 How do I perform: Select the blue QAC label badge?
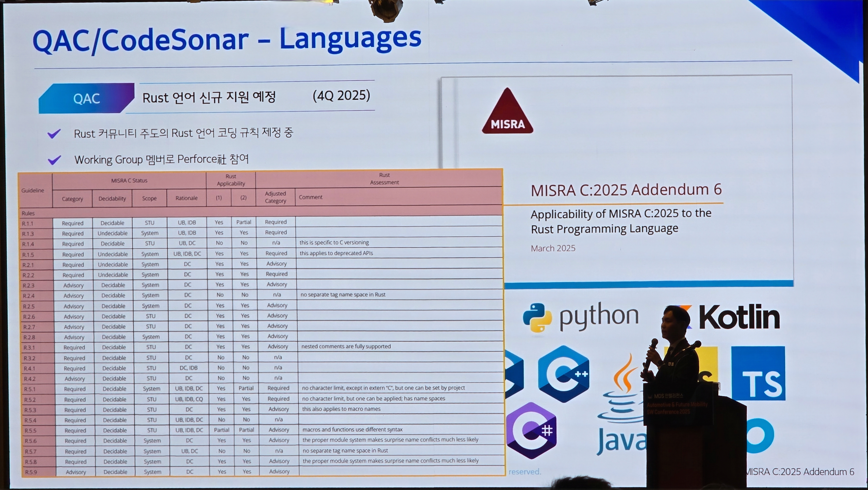(x=87, y=98)
